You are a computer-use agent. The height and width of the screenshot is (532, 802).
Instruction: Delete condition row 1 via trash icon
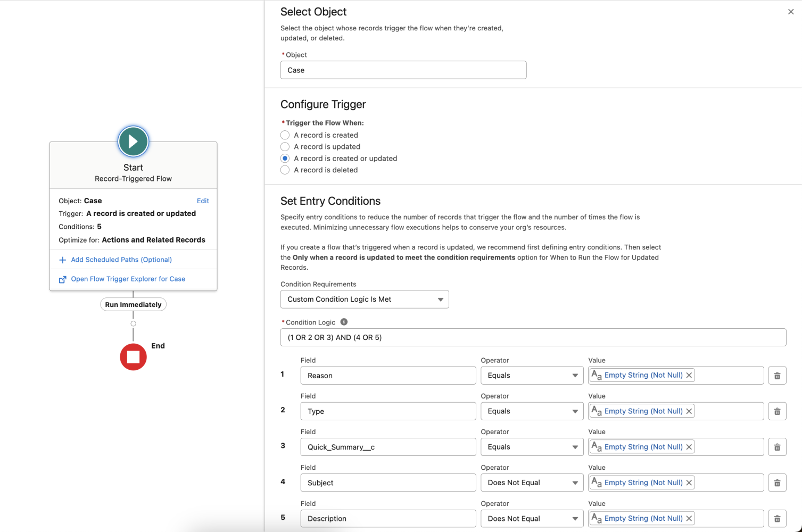pos(777,375)
